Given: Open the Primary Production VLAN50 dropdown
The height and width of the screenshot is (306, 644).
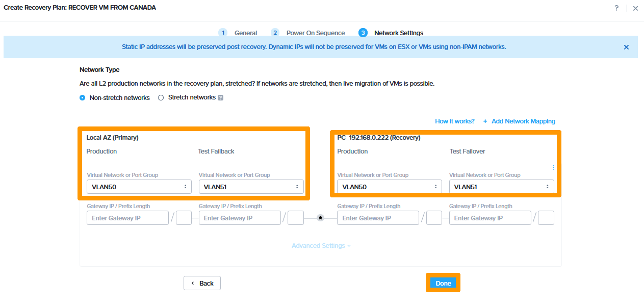Looking at the screenshot, I should pos(139,187).
